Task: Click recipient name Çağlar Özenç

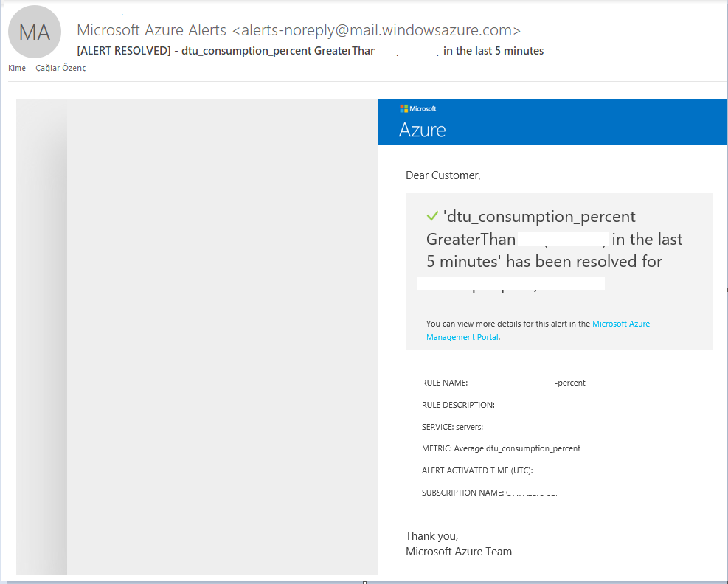Action: pyautogui.click(x=60, y=68)
